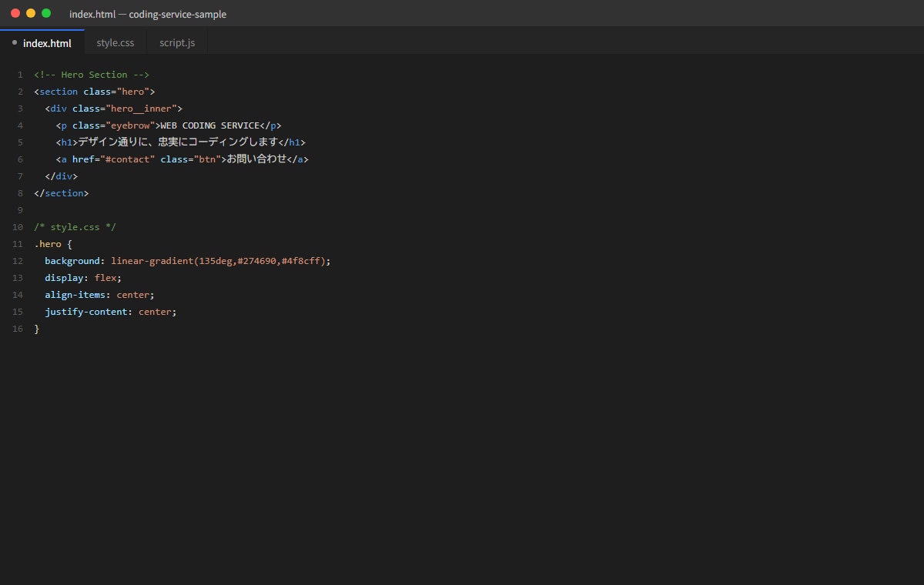Click the closing brace on line 16

click(37, 329)
